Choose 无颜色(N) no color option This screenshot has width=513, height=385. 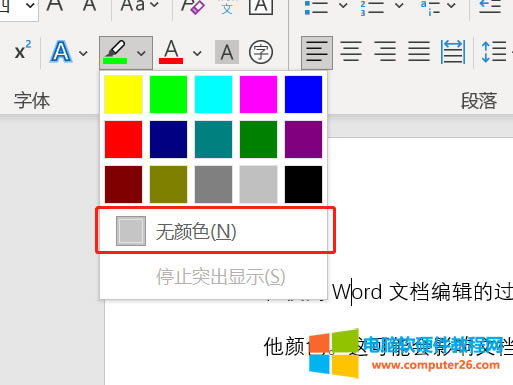click(x=214, y=231)
